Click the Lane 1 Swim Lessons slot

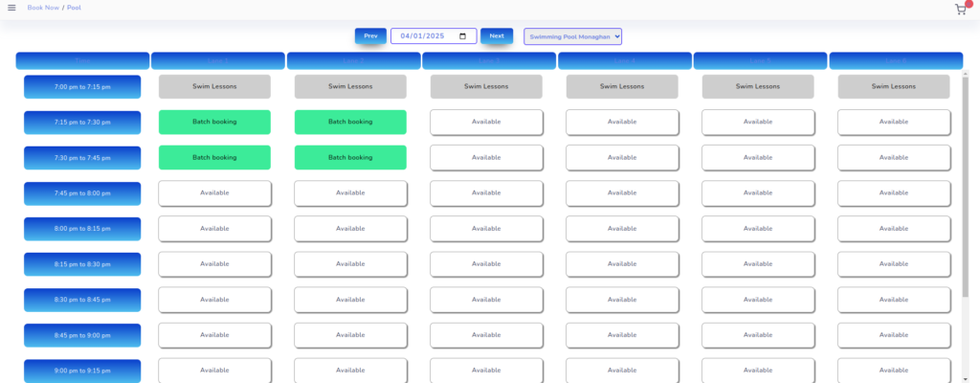(x=214, y=86)
